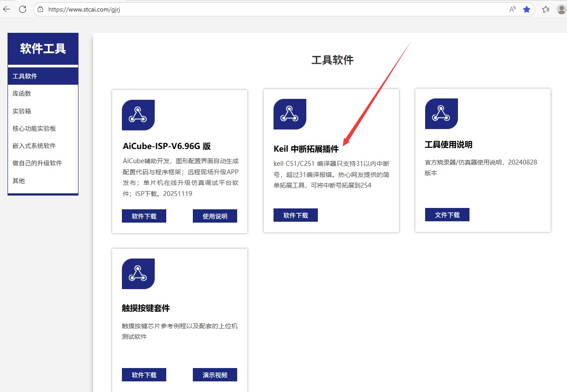This screenshot has height=392, width=567.
Task: Click the logo on the Keil 中断拓展插件 card
Action: click(x=289, y=114)
